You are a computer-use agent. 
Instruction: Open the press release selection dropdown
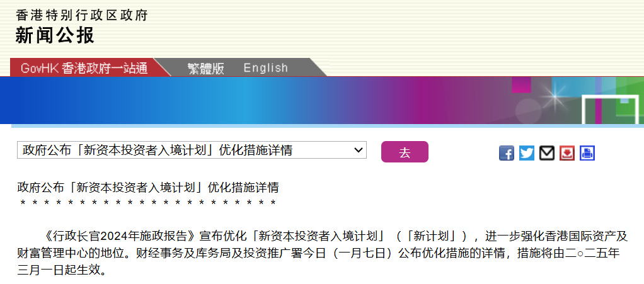pos(192,150)
